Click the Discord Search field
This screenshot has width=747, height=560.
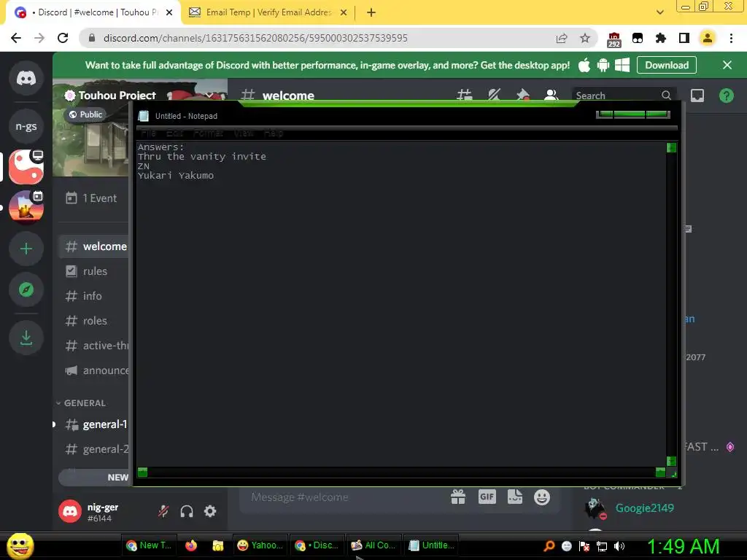(622, 96)
